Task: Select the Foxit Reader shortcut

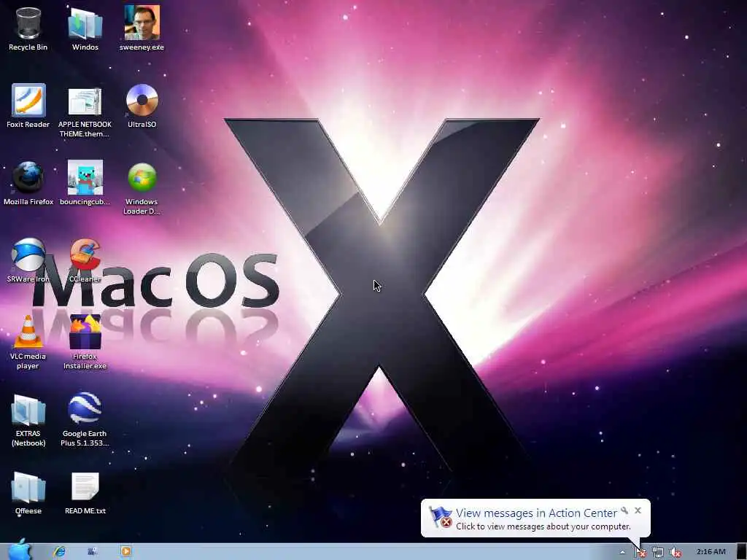Action: [28, 100]
